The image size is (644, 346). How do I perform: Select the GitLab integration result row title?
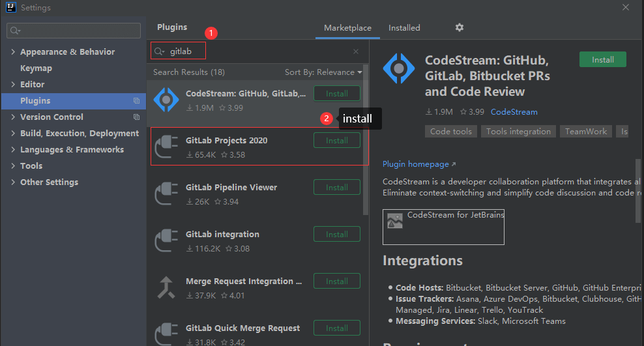point(222,235)
